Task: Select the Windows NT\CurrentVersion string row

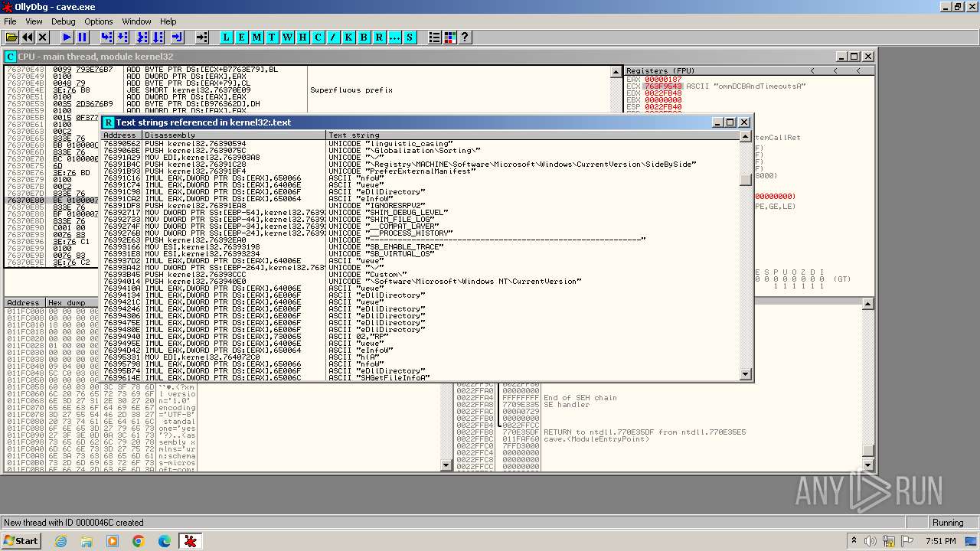Action: click(x=421, y=282)
